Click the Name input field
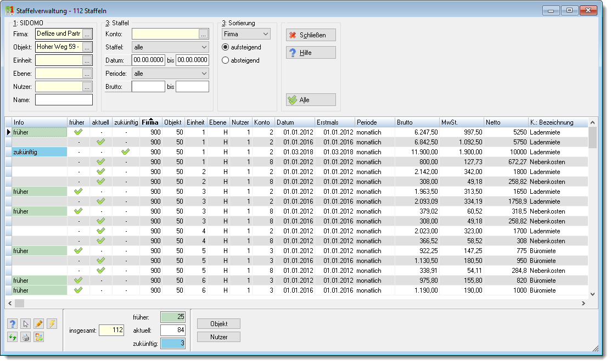This screenshot has height=364, width=611. click(x=64, y=100)
